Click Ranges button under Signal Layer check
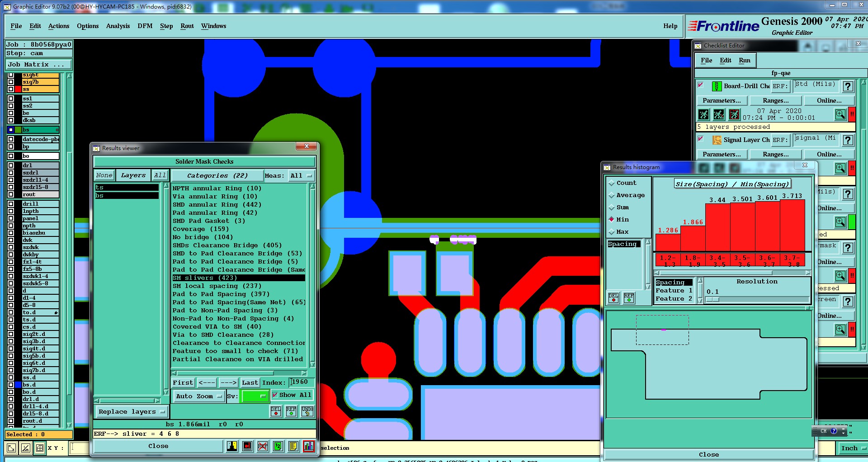This screenshot has width=868, height=462. [x=775, y=154]
